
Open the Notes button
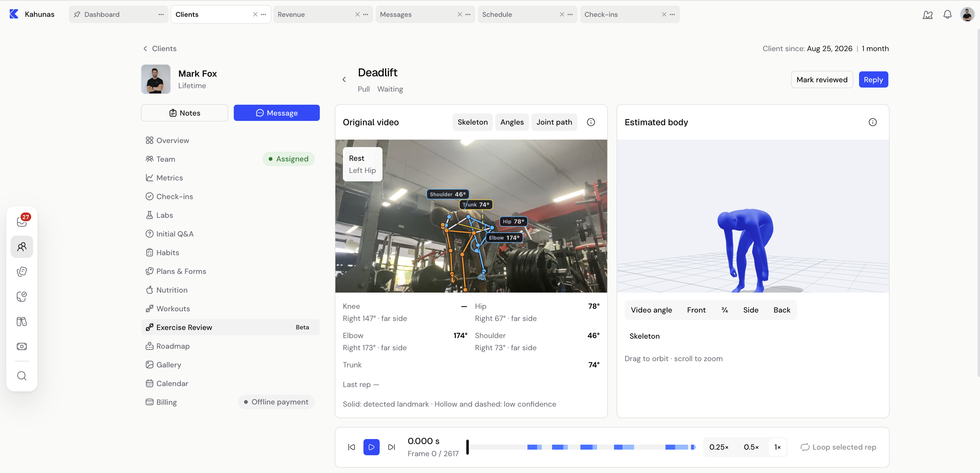185,113
